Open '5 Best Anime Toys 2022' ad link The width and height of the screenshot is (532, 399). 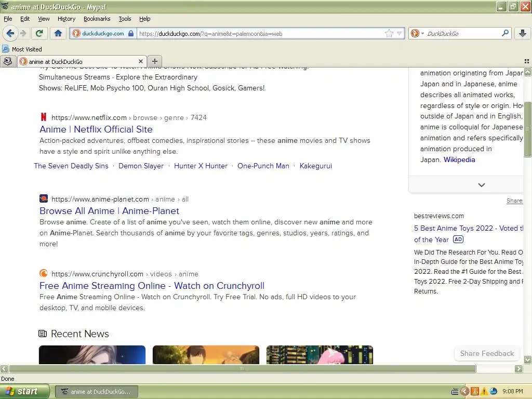[x=468, y=234]
